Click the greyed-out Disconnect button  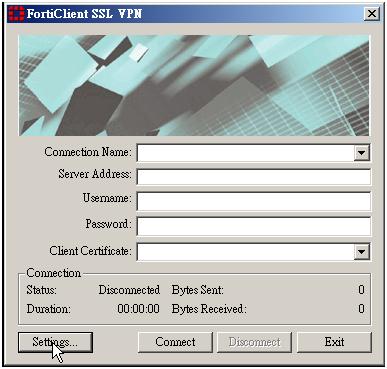[x=255, y=342]
